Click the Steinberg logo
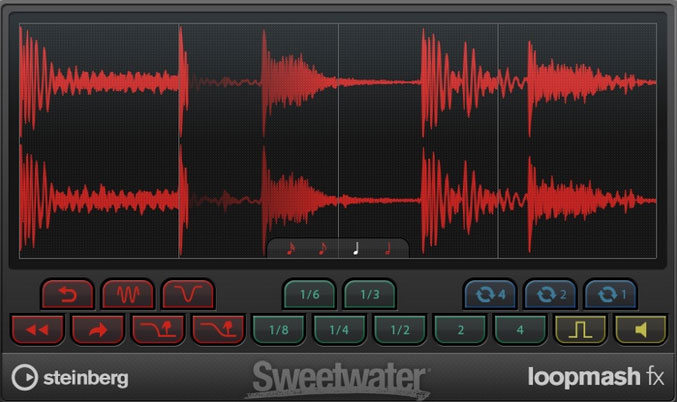Image resolution: width=677 pixels, height=402 pixels. [x=70, y=377]
